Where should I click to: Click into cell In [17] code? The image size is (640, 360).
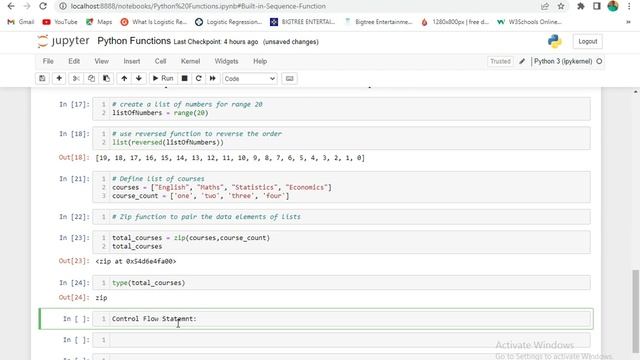tap(341, 109)
